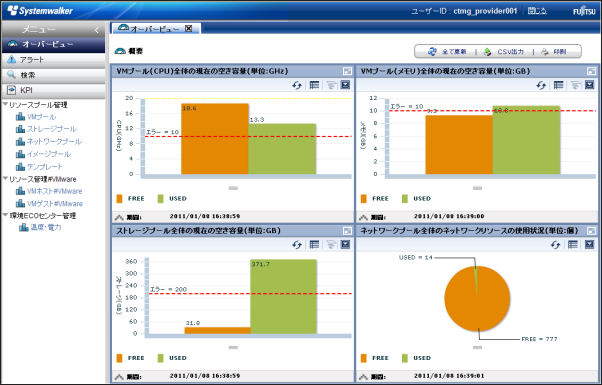Image resolution: width=602 pixels, height=385 pixels.
Task: Collapse the 環境ECOセンター管理 tree group
Action: pyautogui.click(x=5, y=215)
